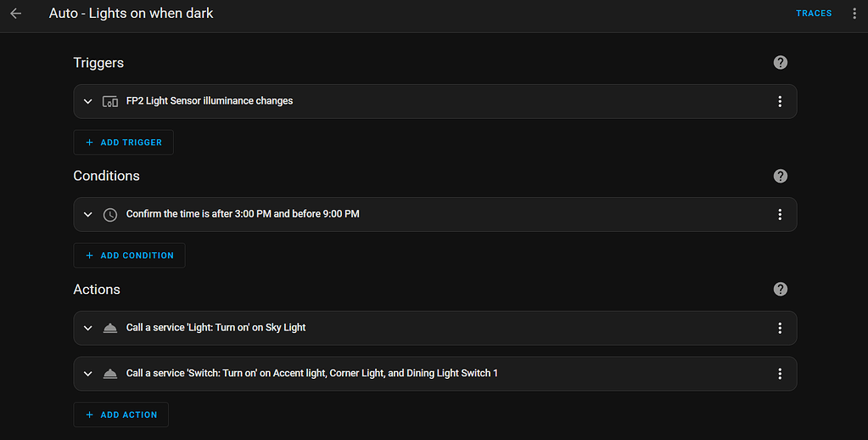Expand the time condition row
This screenshot has height=440, width=868.
click(87, 214)
